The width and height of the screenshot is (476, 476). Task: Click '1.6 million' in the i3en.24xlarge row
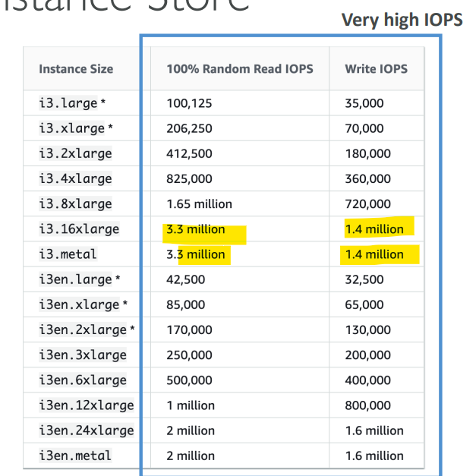374,430
